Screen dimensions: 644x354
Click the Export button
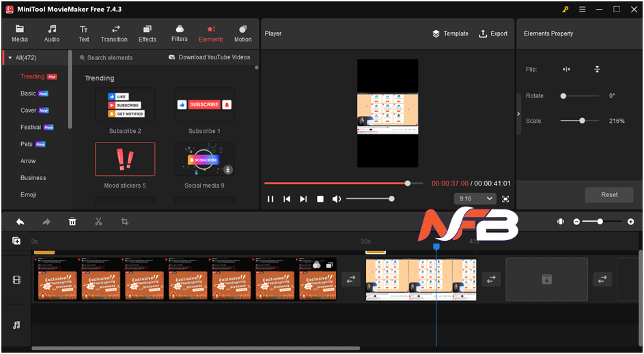[x=493, y=33]
